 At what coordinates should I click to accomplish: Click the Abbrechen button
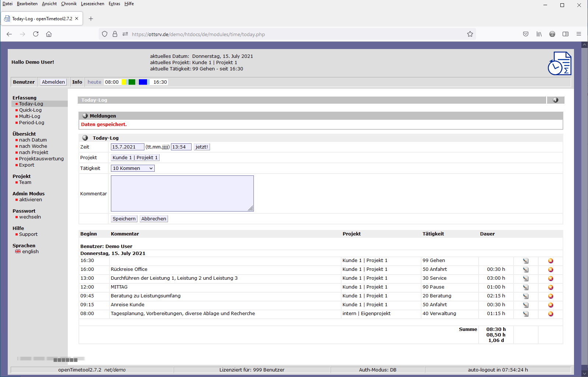154,219
